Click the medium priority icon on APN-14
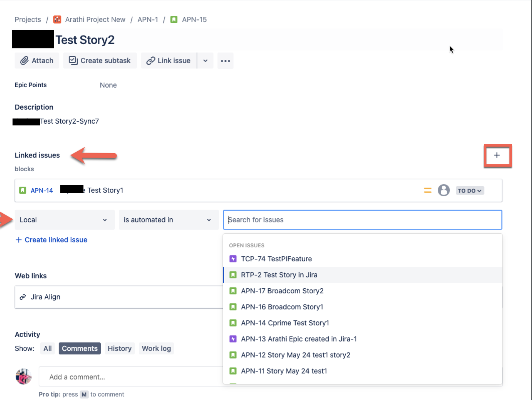The image size is (532, 400). pos(428,190)
